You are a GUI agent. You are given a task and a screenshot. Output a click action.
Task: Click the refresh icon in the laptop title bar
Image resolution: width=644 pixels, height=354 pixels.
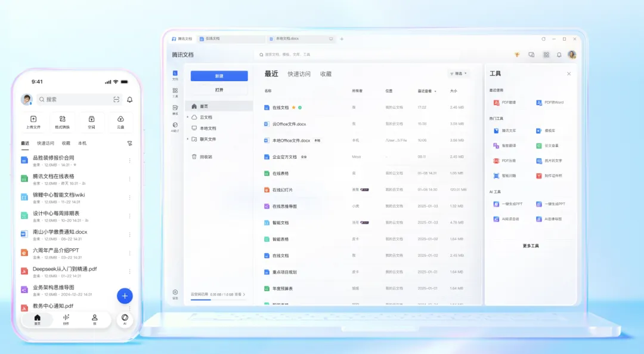point(543,39)
